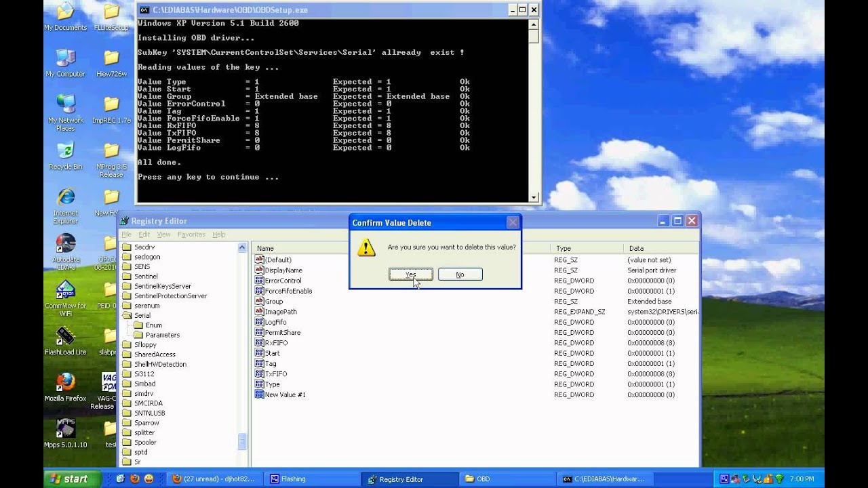868x488 pixels.
Task: Open the My Documents desktop icon
Action: coord(66,17)
